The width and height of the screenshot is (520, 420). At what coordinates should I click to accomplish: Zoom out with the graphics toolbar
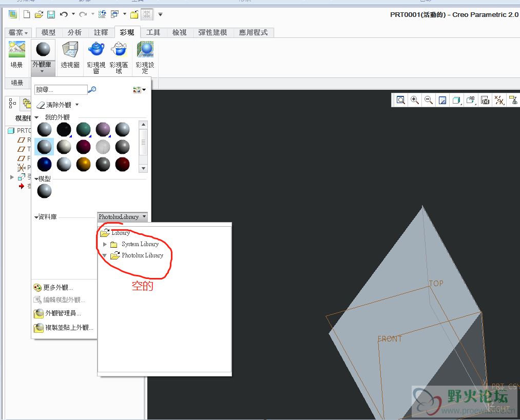429,100
